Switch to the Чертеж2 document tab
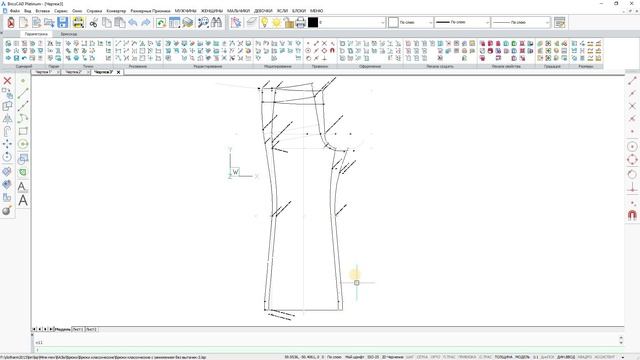Viewport: 640px width, 360px height. pyautogui.click(x=74, y=72)
